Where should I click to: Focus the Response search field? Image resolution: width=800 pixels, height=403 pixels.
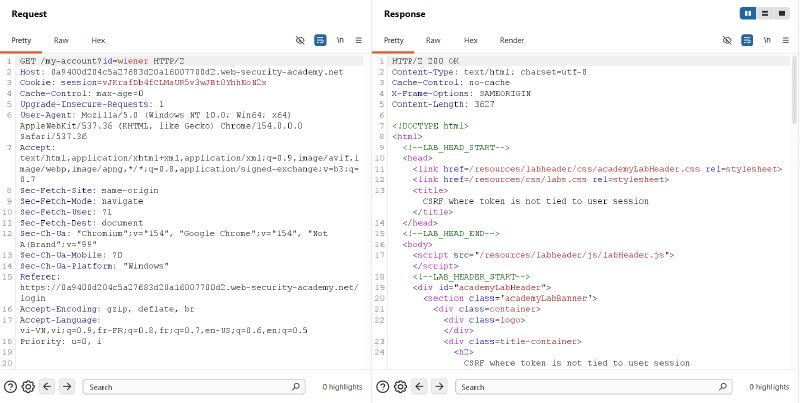[x=593, y=387]
